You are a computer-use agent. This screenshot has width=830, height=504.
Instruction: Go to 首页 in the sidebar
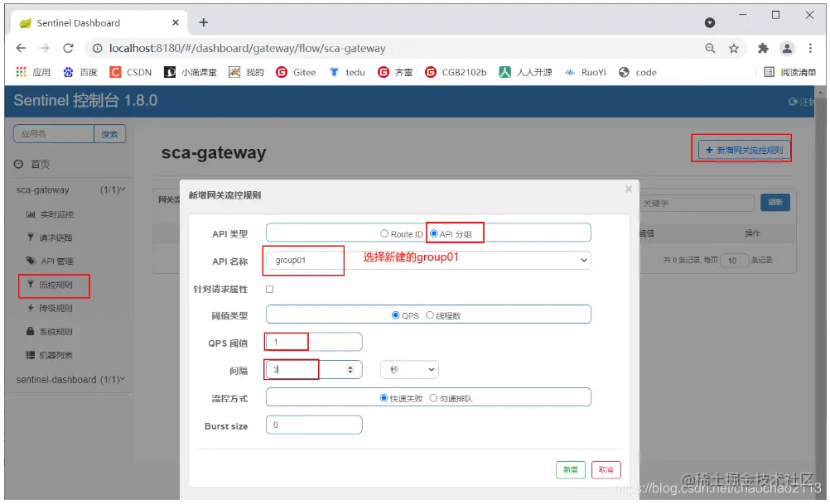click(x=32, y=165)
